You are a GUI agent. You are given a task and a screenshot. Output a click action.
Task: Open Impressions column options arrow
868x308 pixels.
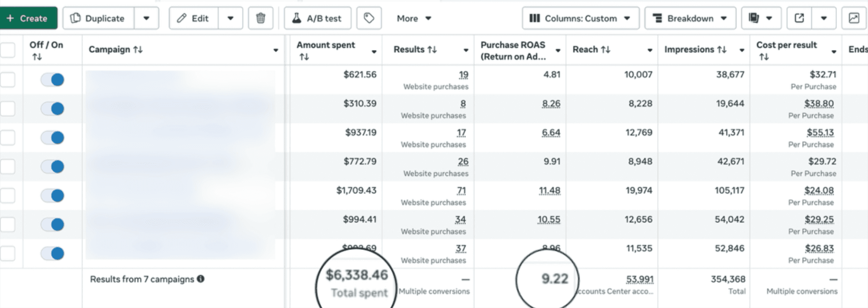point(742,50)
